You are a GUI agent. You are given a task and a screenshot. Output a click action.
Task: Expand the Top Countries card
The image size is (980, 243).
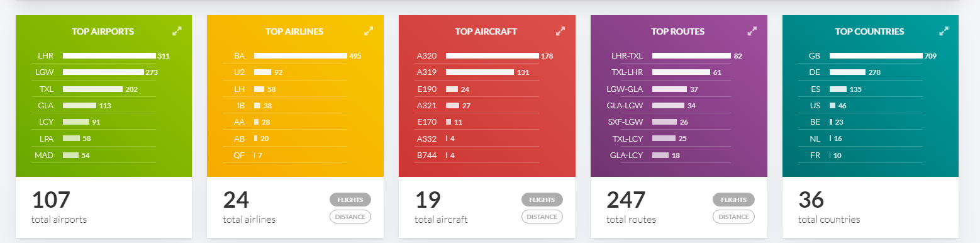click(x=944, y=31)
